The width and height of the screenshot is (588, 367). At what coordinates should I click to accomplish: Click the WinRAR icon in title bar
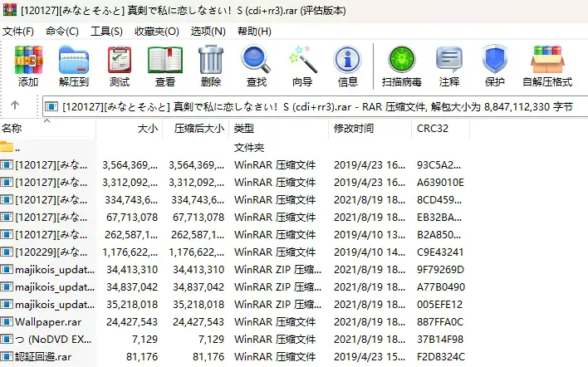[9, 10]
